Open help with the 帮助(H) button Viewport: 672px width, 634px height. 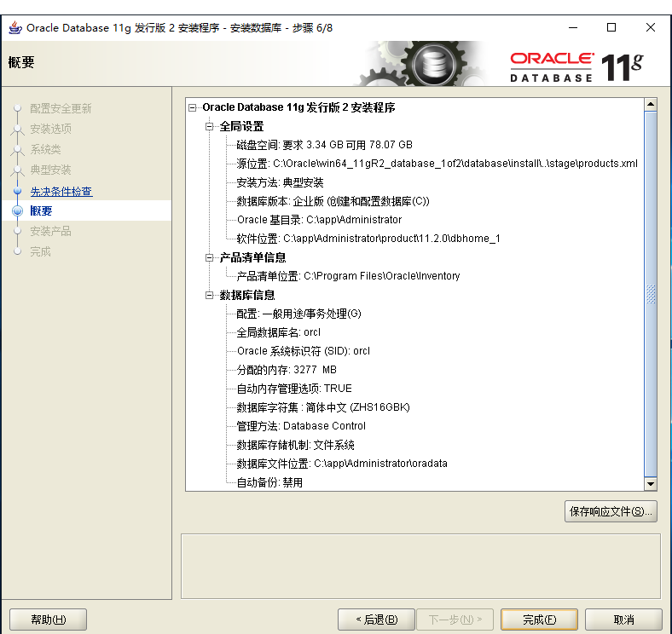(48, 620)
